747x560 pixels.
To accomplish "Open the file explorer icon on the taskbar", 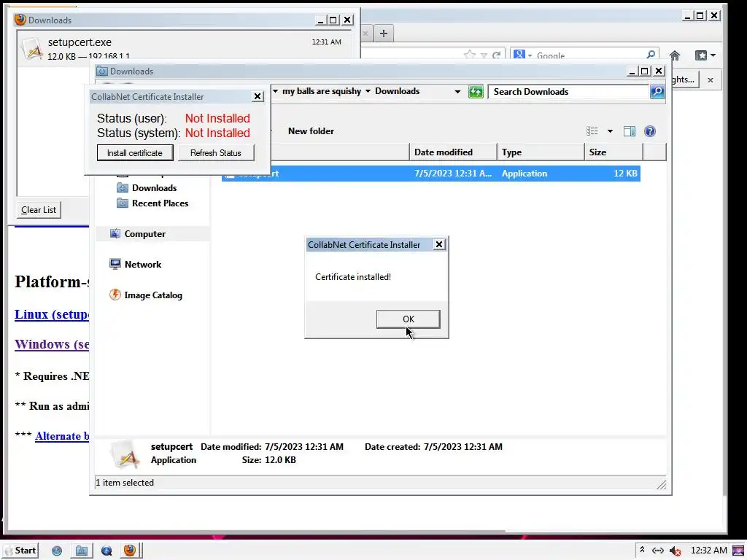I will click(x=82, y=551).
